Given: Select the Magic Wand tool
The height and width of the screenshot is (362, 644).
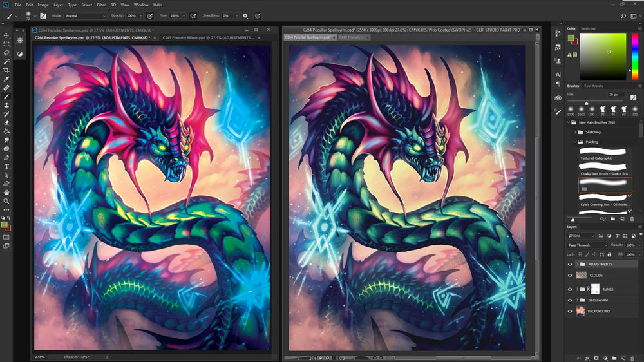Looking at the screenshot, I should (6, 62).
